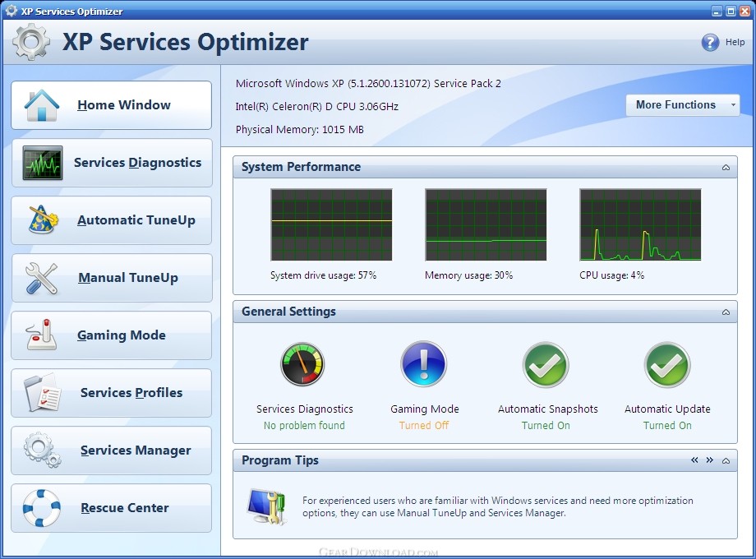Viewport: 756px width, 559px height.
Task: Click the title bar gear icon
Action: click(x=11, y=10)
